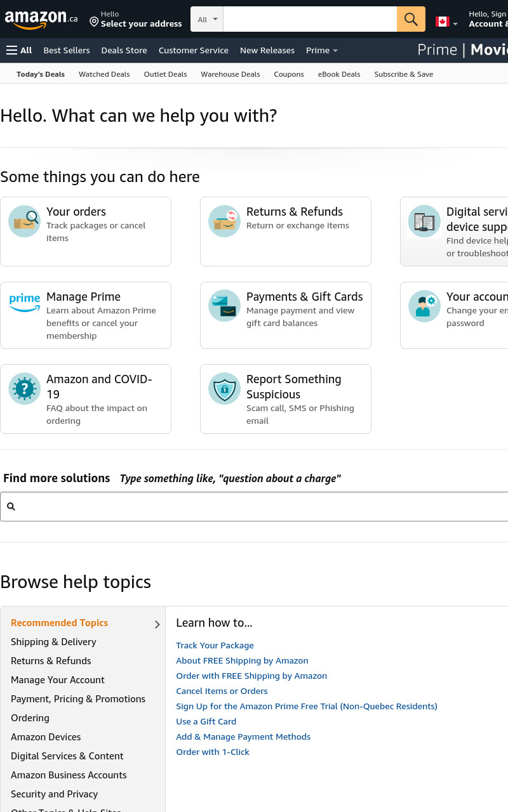The height and width of the screenshot is (812, 508).
Task: Click Use a Gift Card link
Action: [206, 721]
